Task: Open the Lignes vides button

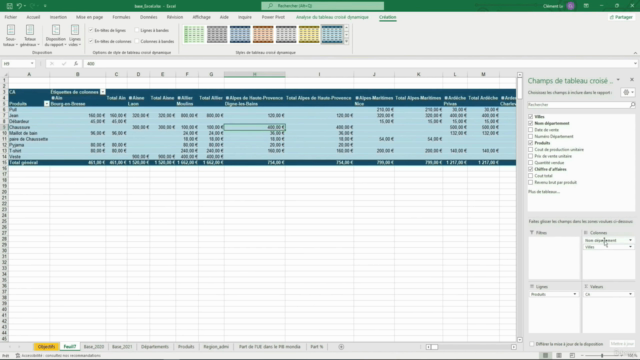Action: coord(75,36)
